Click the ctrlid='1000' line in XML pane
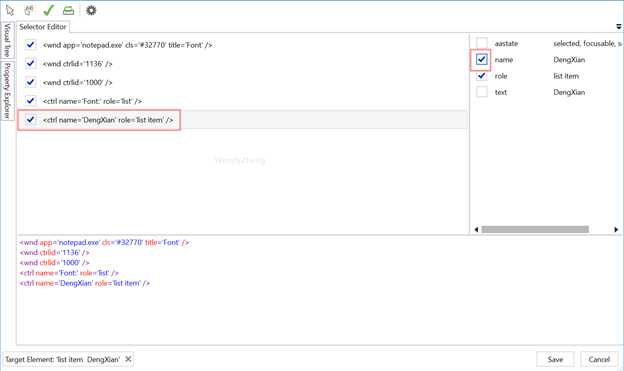 55,263
